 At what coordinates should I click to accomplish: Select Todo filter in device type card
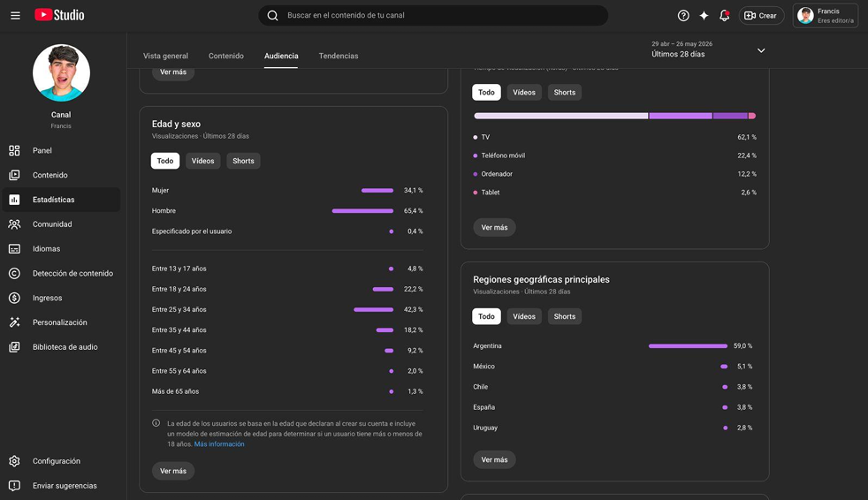486,93
